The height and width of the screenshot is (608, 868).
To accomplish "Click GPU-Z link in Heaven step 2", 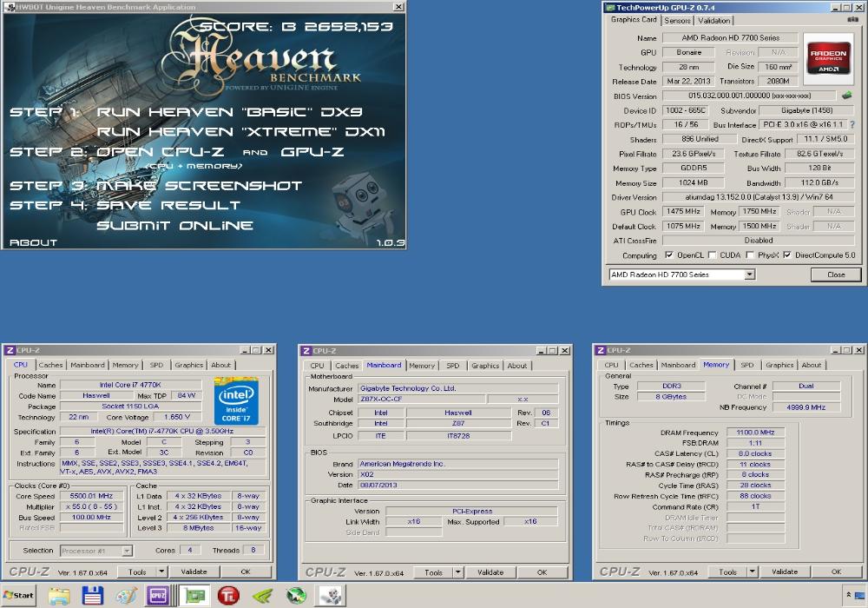I will point(312,152).
